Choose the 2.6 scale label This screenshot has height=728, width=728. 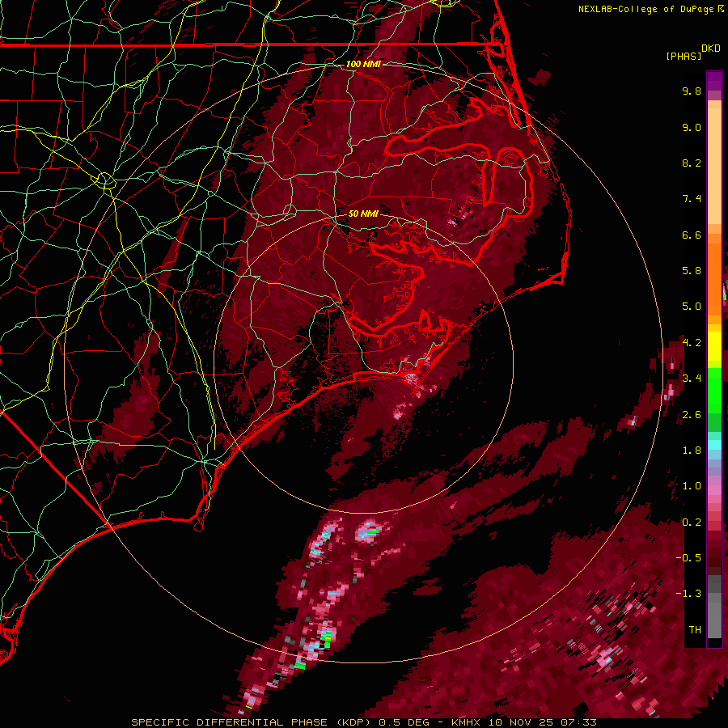692,415
